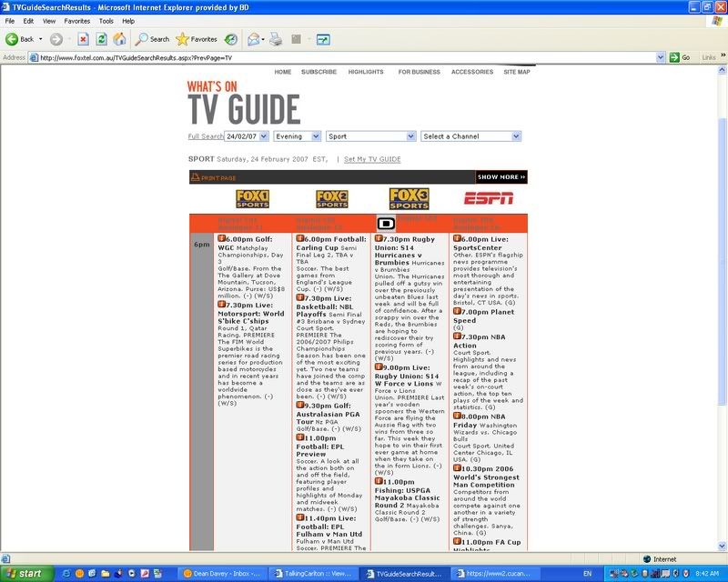Viewport: 728px width, 582px height.
Task: Click the Full Search link
Action: tap(206, 136)
